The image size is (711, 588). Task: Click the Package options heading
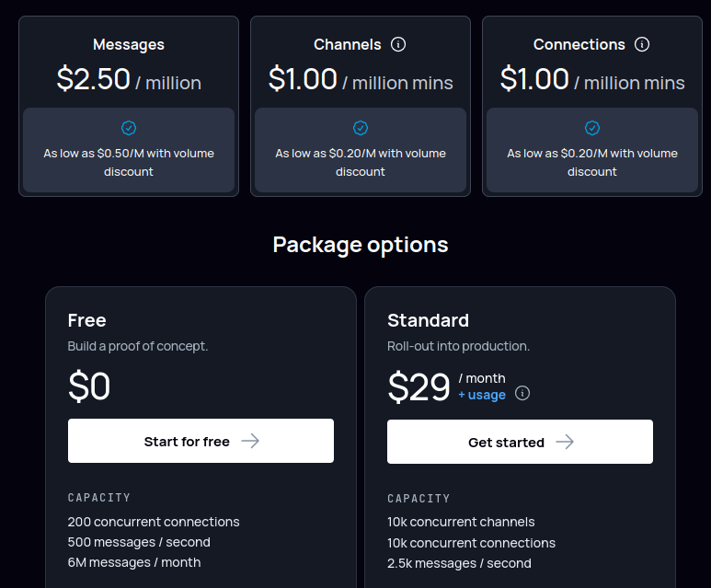pyautogui.click(x=361, y=245)
